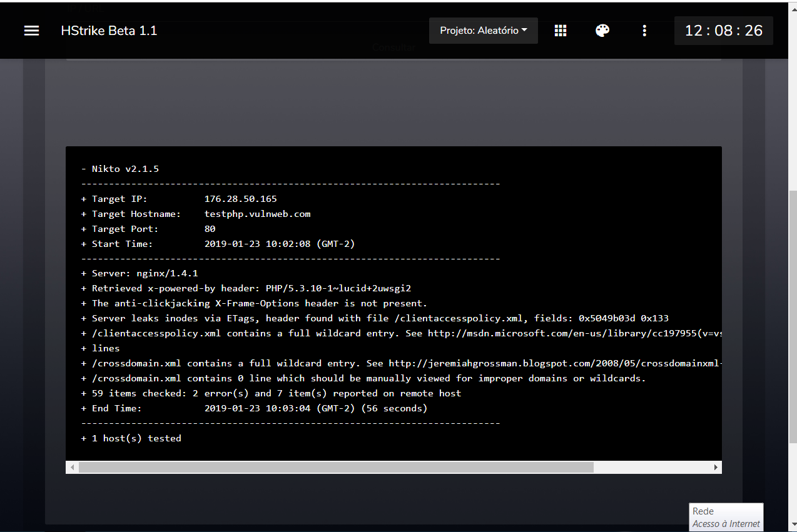Click the /clientaccesspolicy.xml wildcard entry line
This screenshot has width=797, height=532.
402,333
